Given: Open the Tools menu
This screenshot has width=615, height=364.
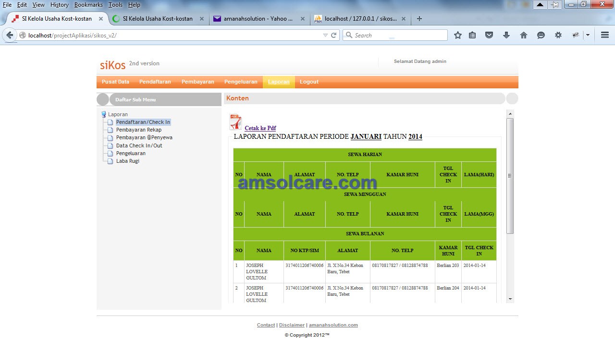Looking at the screenshot, I should coord(115,5).
